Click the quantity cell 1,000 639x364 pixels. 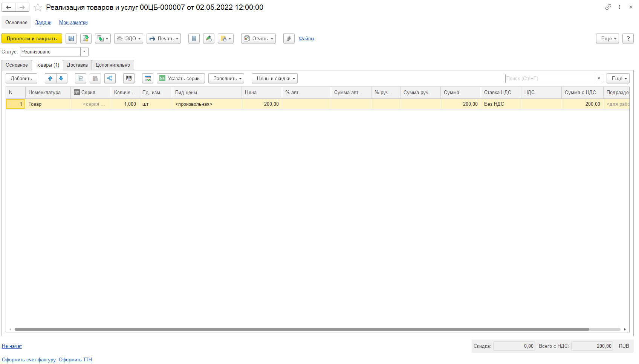click(x=125, y=104)
